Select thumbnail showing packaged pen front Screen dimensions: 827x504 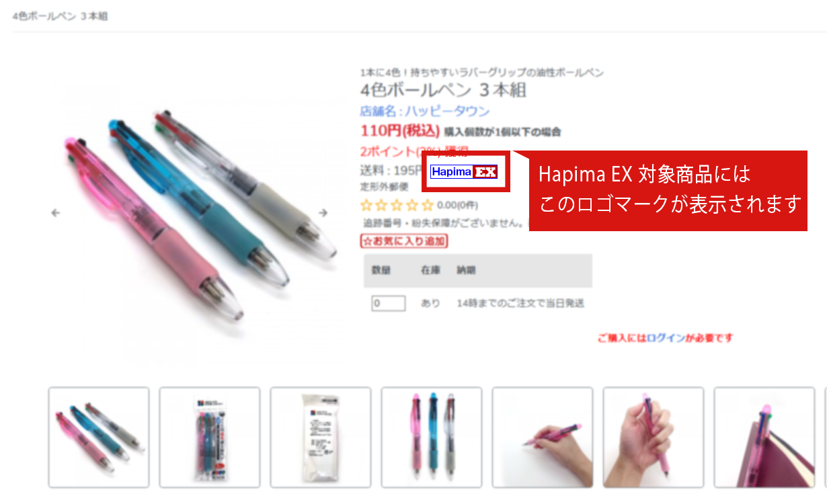tap(210, 437)
